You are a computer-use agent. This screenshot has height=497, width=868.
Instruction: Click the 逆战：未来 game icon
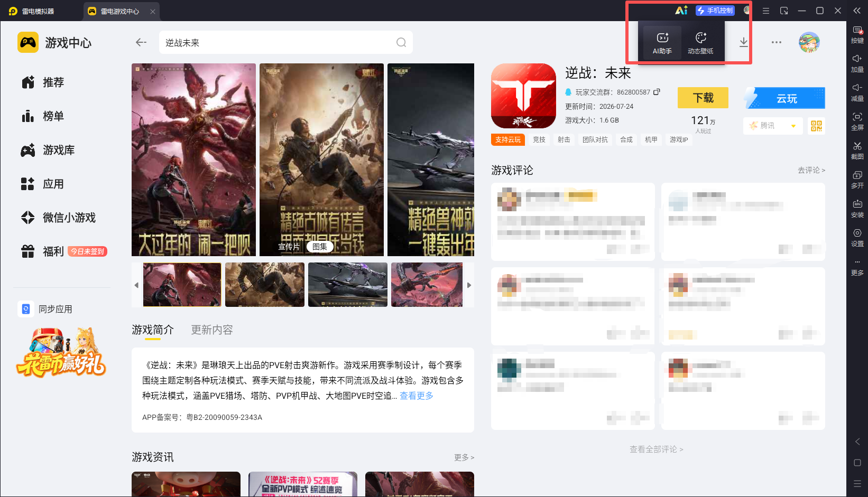523,96
